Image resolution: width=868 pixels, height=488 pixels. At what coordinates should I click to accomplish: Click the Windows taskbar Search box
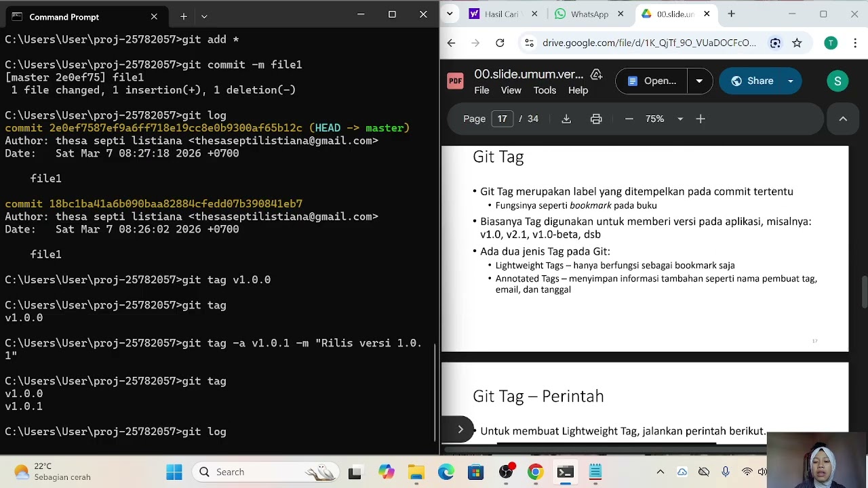coord(264,472)
